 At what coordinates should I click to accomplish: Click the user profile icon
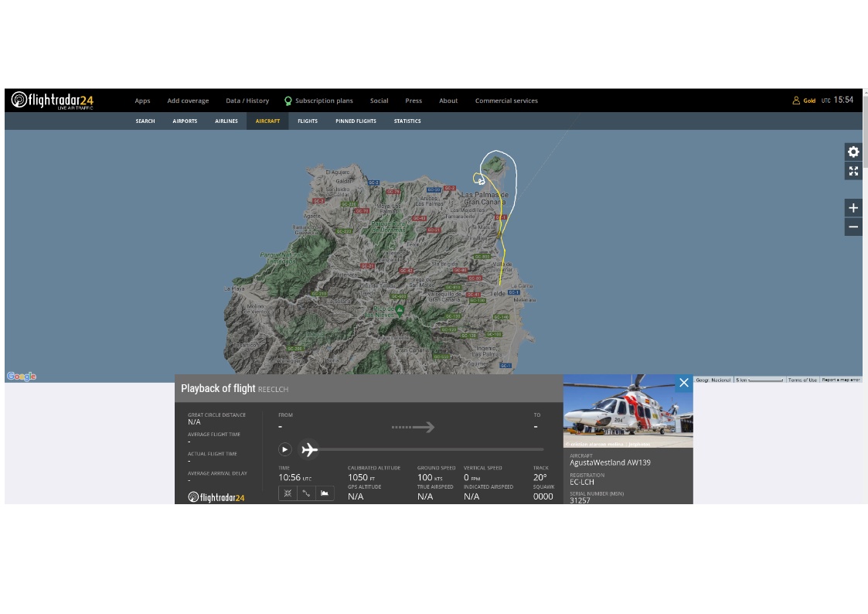796,101
